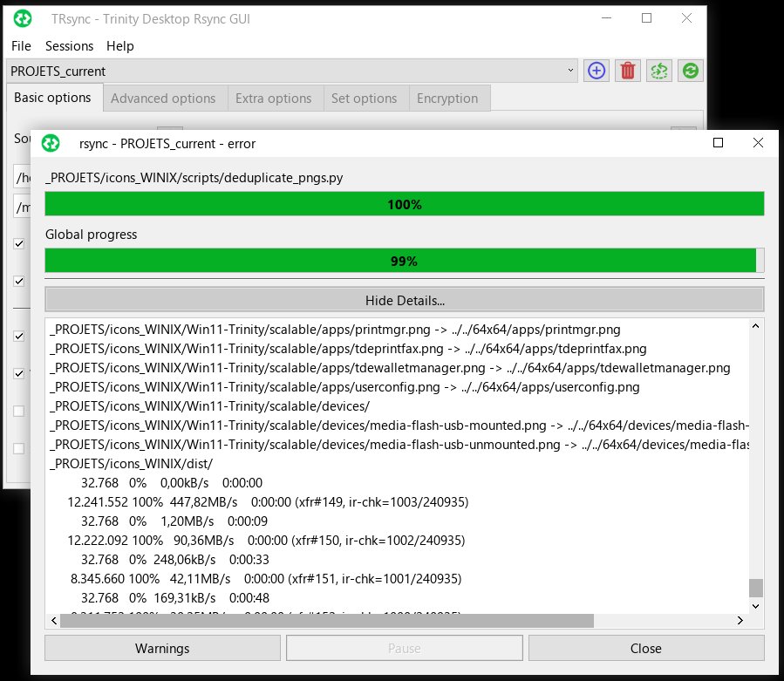The width and height of the screenshot is (784, 681).
Task: Click the media-flash-usb-unmounted.png log line
Action: (399, 445)
